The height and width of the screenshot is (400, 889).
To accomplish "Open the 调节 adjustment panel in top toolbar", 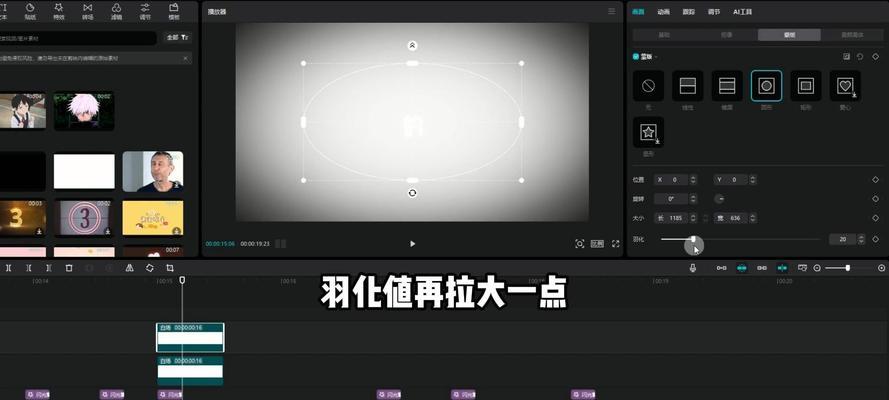I will tap(145, 11).
